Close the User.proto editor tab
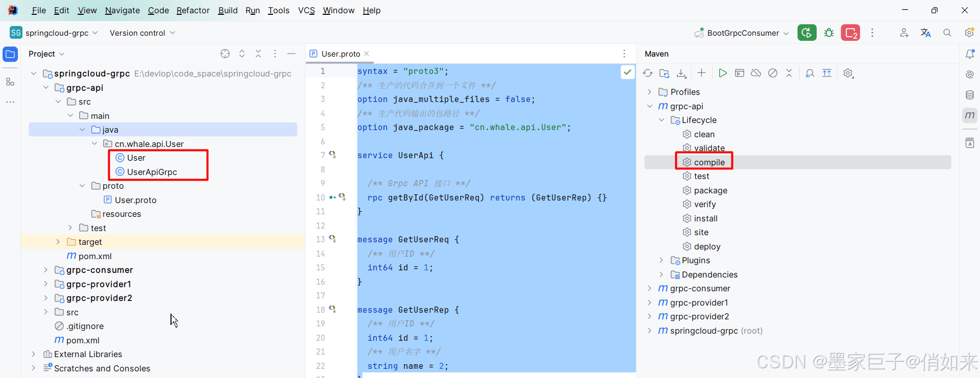 click(366, 54)
